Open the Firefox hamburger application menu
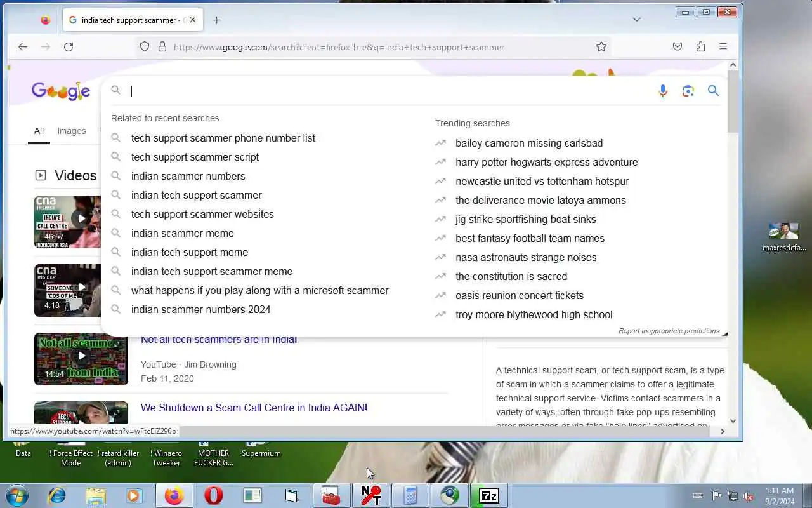Screen dimensions: 812x508 tap(723, 46)
